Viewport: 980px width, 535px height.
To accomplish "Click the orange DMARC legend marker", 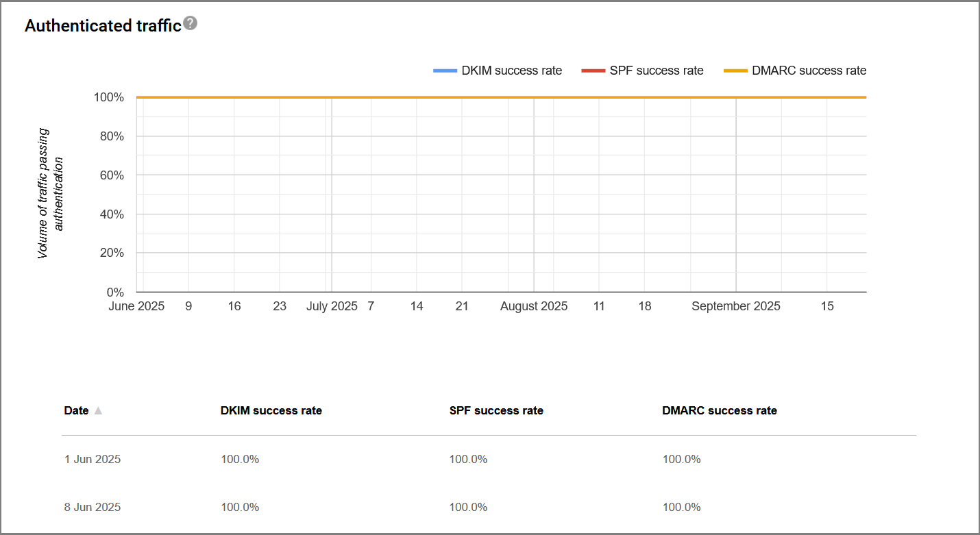I will (735, 70).
